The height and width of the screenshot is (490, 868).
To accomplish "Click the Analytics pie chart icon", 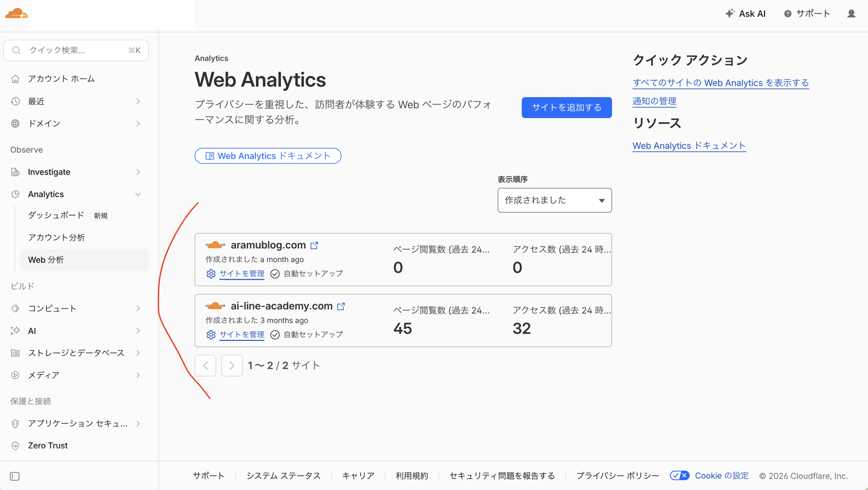I will coord(15,194).
